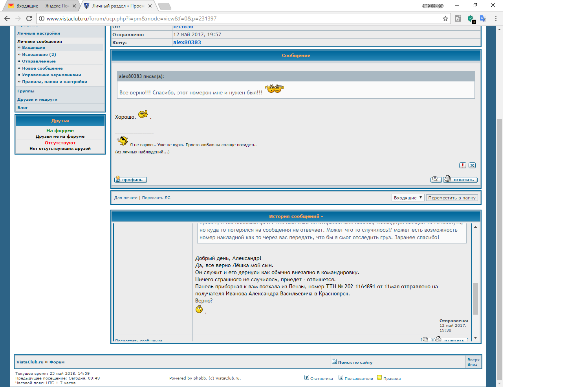Click the grey ET extension icon
This screenshot has width=588, height=387.
458,18
